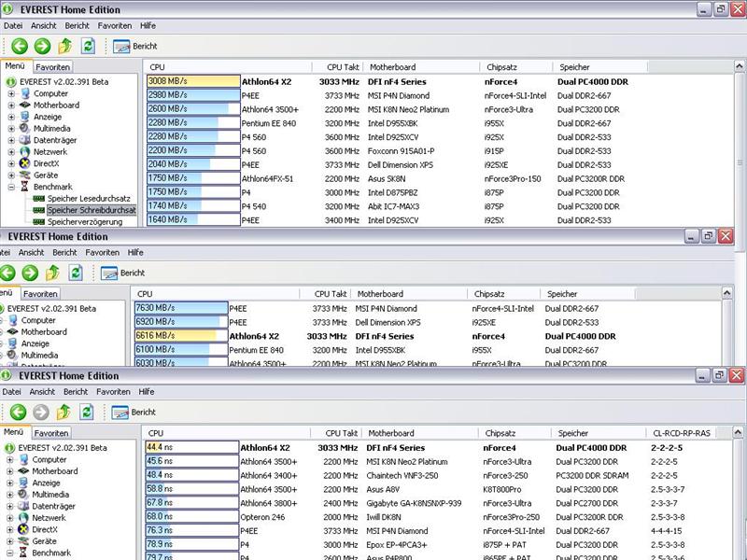Viewport: 747px width, 560px height.
Task: Click Foxconn 915A01-P motherboard cell
Action: click(x=402, y=151)
